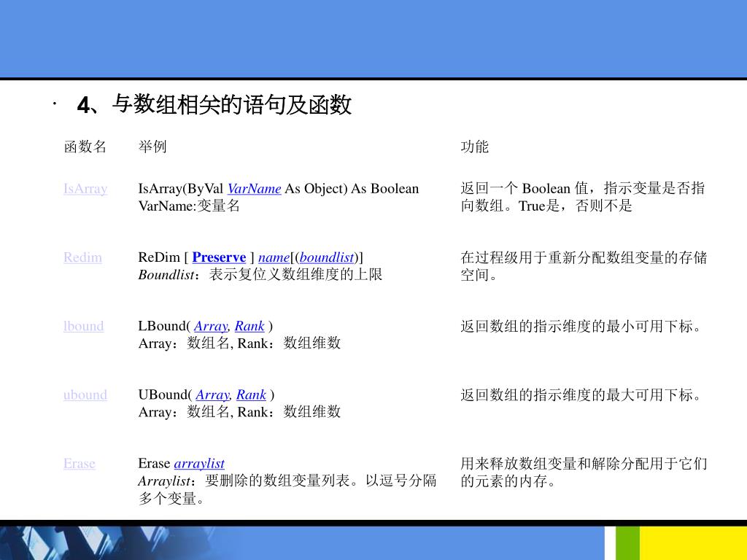Click the Rank link in LBound syntax
Image resolution: width=747 pixels, height=560 pixels.
click(x=249, y=326)
